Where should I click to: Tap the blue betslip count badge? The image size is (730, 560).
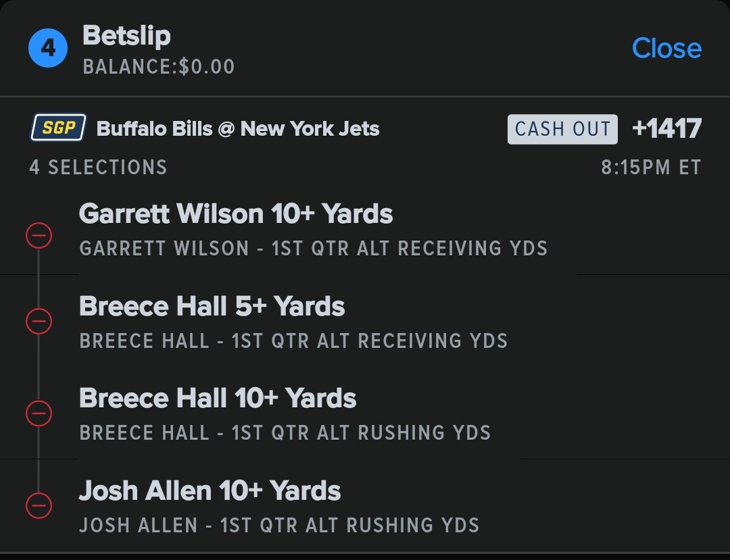[48, 49]
